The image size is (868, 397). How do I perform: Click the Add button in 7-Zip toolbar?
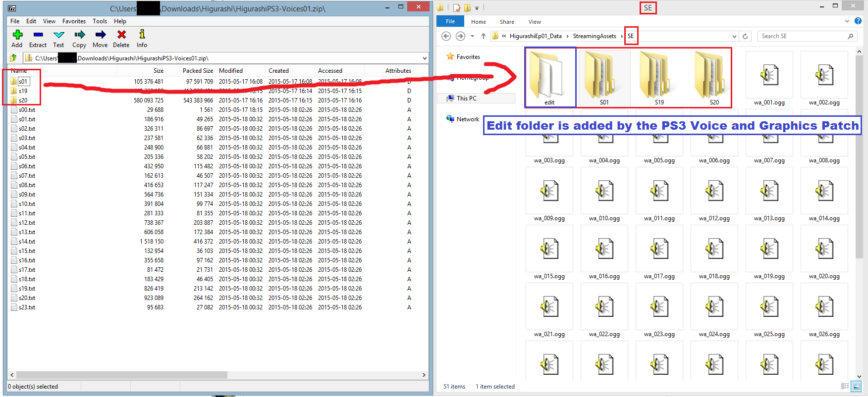click(17, 39)
